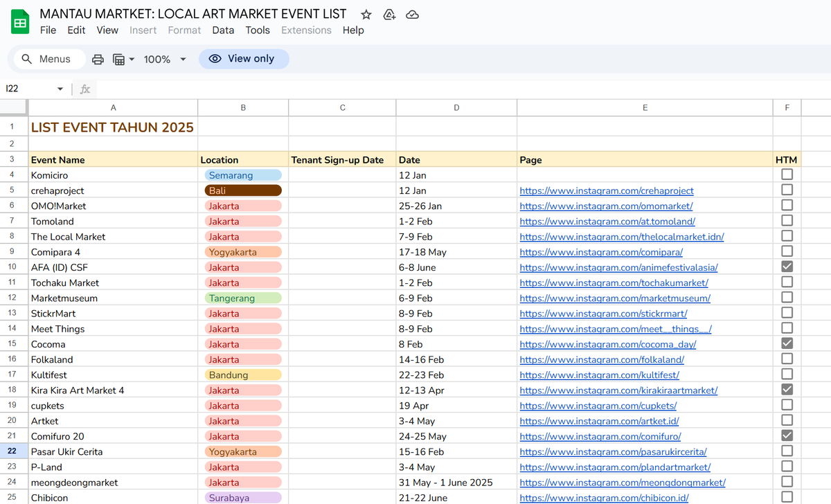This screenshot has width=831, height=504.
Task: Open the Help menu
Action: point(353,30)
